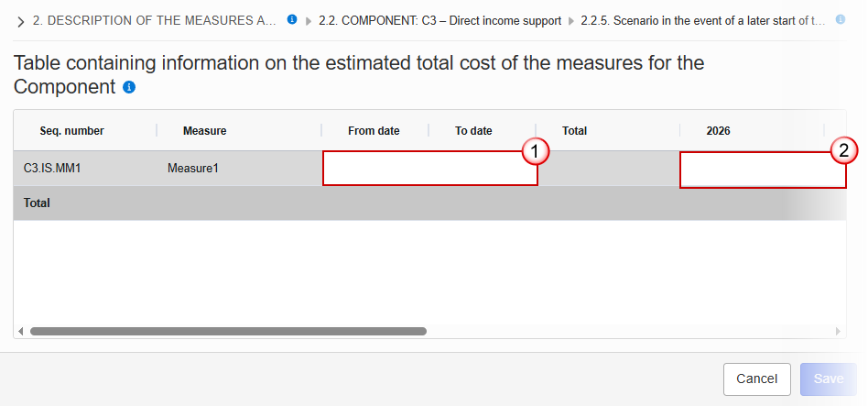Click info icon after Scenario breadcrumb
868x406 pixels.
pyautogui.click(x=840, y=19)
